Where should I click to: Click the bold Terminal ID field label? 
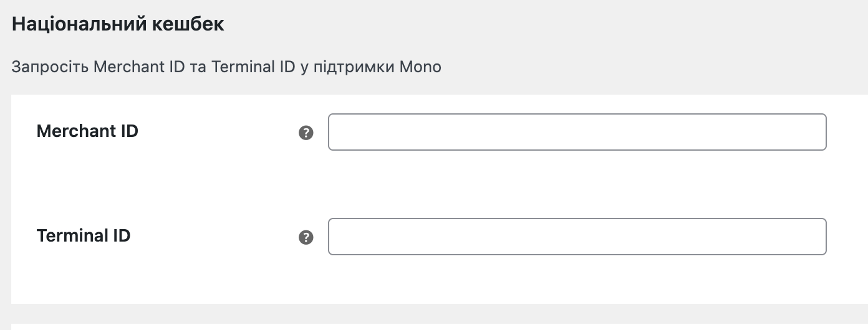point(84,236)
